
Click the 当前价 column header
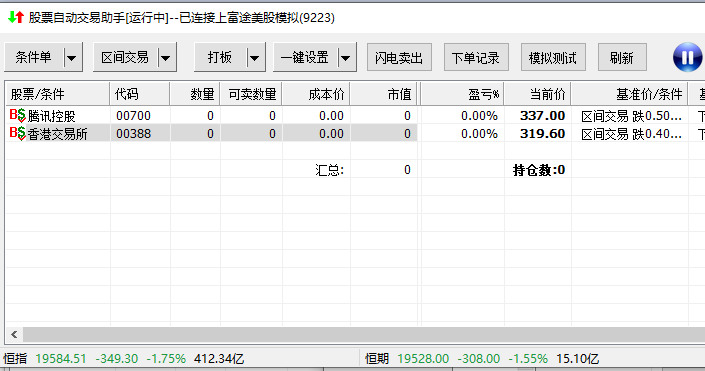[537, 94]
